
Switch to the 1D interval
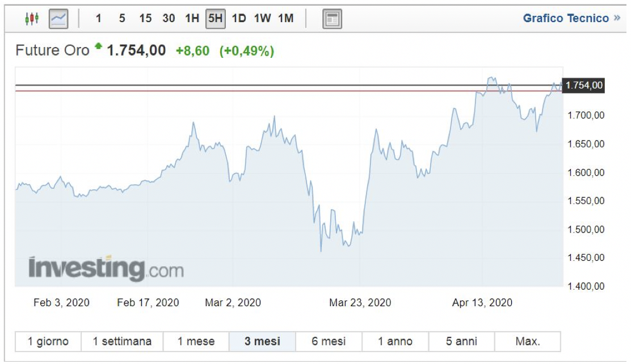point(239,18)
